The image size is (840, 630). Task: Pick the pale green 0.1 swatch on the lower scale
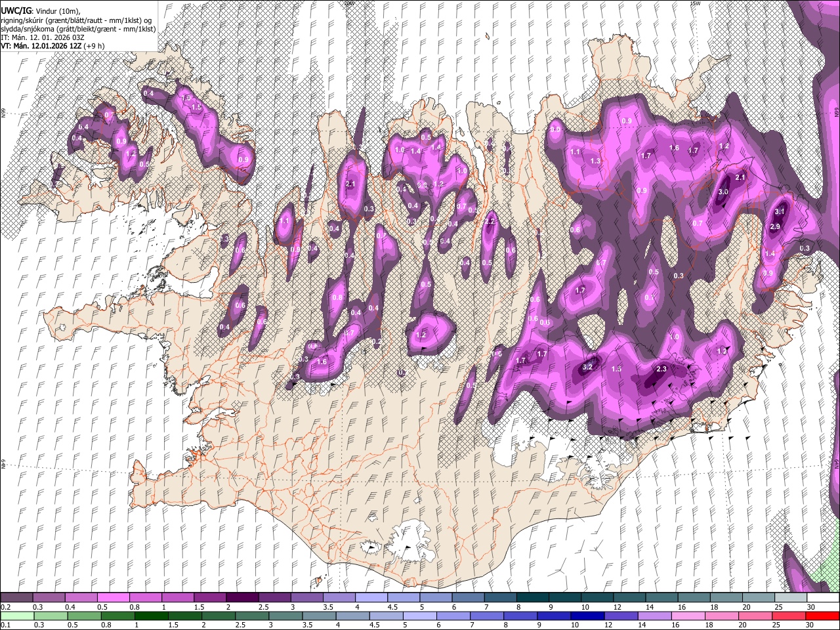point(17,616)
